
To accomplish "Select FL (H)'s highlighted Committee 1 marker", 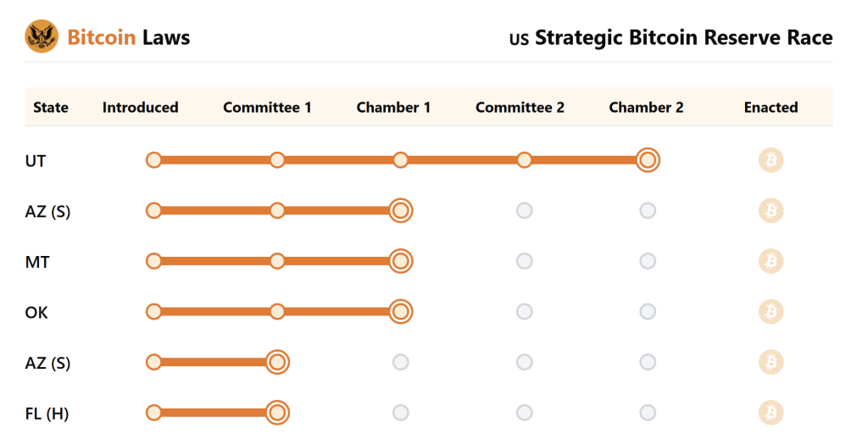I will (277, 413).
